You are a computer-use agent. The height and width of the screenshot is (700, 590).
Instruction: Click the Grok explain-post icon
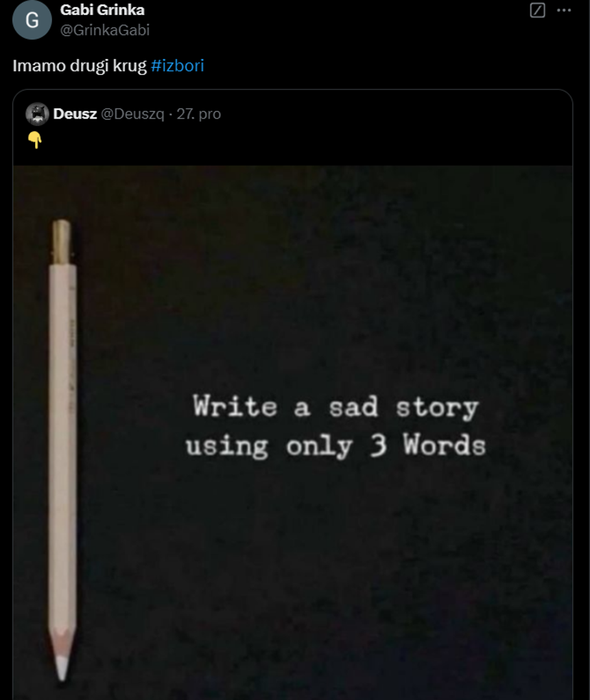click(x=537, y=10)
